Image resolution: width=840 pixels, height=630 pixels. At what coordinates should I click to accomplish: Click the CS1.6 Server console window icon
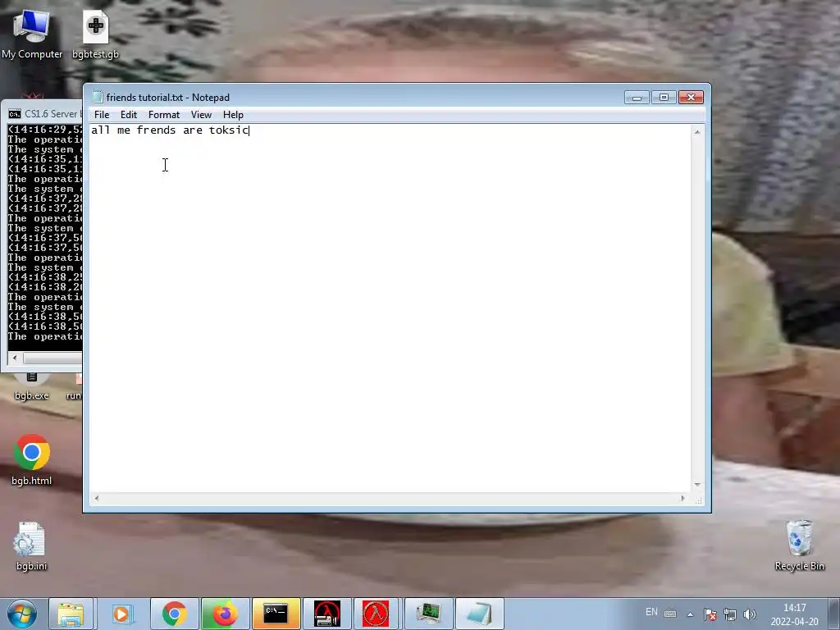pyautogui.click(x=15, y=113)
